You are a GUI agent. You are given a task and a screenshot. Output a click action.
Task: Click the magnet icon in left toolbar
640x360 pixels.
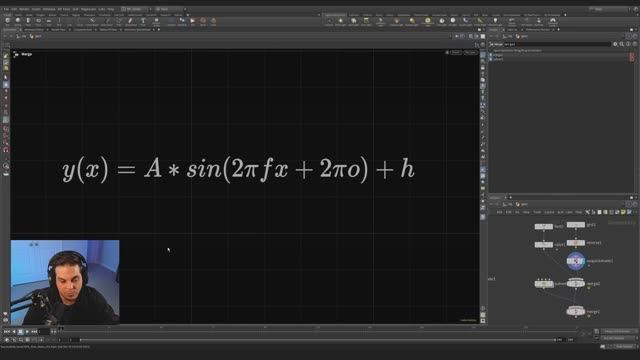[6, 150]
